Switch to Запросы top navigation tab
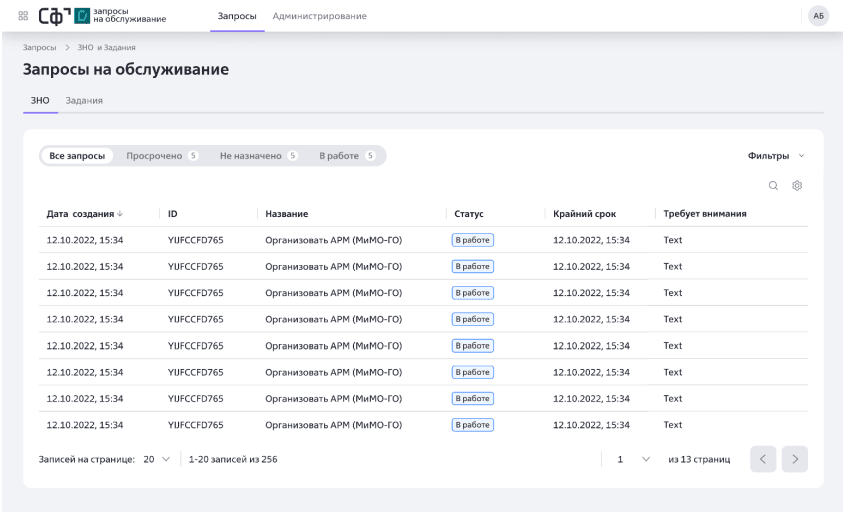Screen dimensions: 843x512 pos(237,16)
